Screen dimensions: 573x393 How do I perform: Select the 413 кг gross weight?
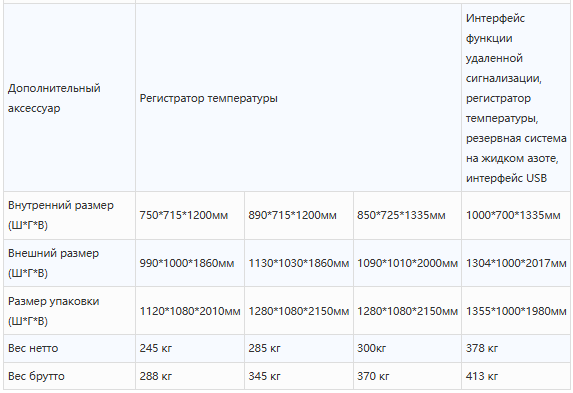coord(482,376)
